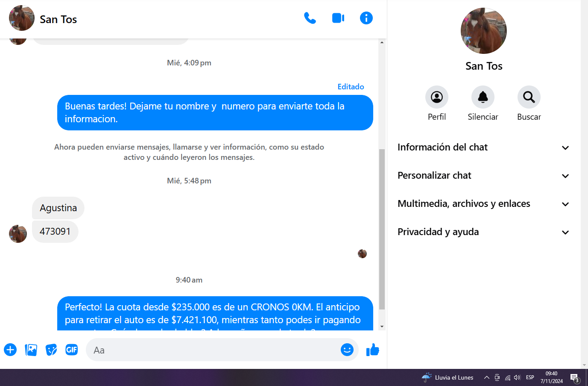Viewport: 588px width, 386px height.
Task: Open the Windows notification center
Action: tap(575, 378)
